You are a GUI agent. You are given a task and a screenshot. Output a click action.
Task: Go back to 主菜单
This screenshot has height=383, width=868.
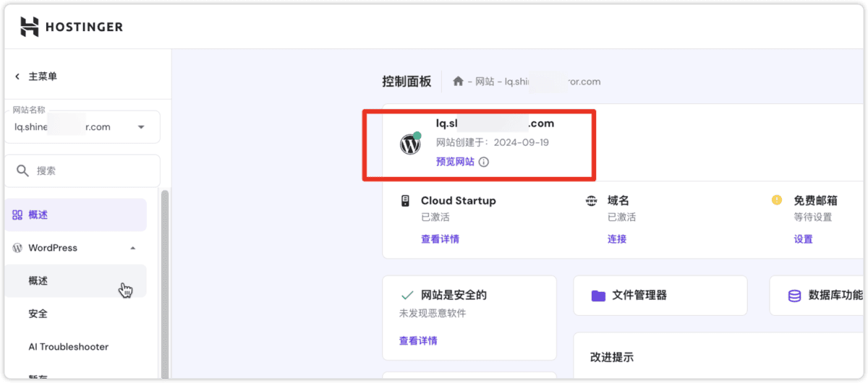pos(35,77)
